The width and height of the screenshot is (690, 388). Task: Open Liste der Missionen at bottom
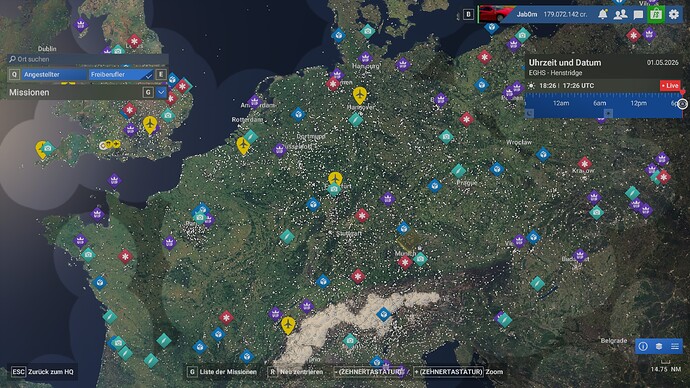[x=222, y=372]
